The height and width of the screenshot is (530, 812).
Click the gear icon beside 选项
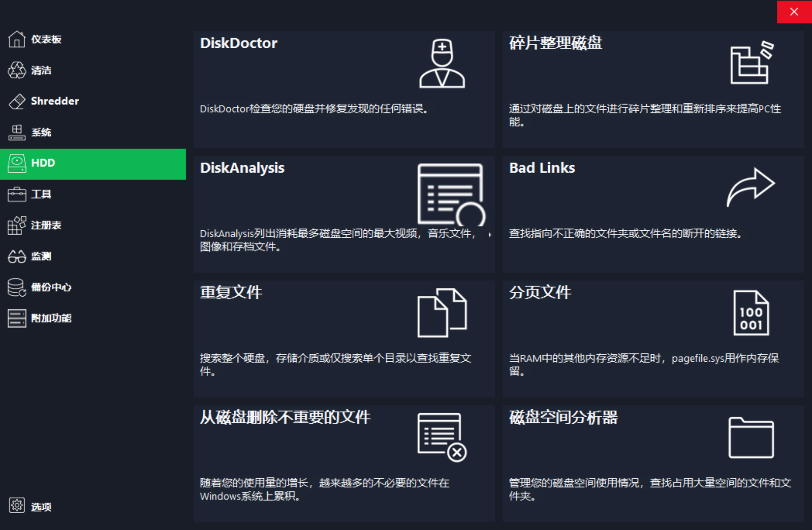click(x=17, y=505)
